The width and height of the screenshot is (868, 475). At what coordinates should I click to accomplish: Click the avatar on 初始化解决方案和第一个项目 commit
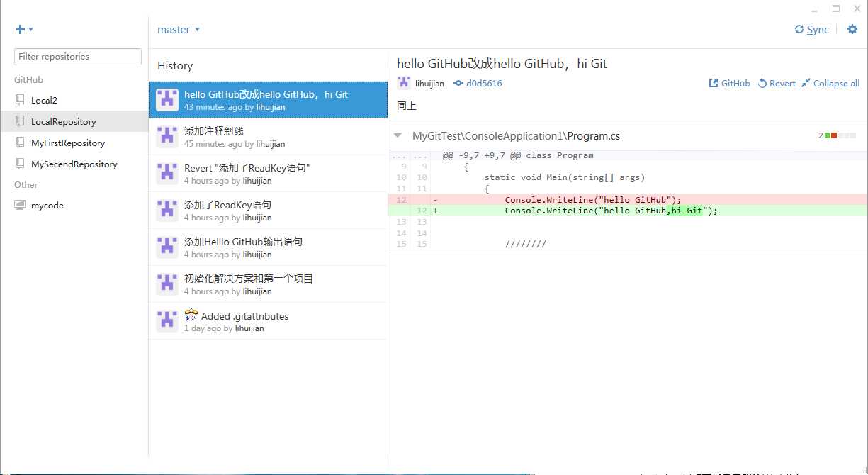(x=167, y=284)
